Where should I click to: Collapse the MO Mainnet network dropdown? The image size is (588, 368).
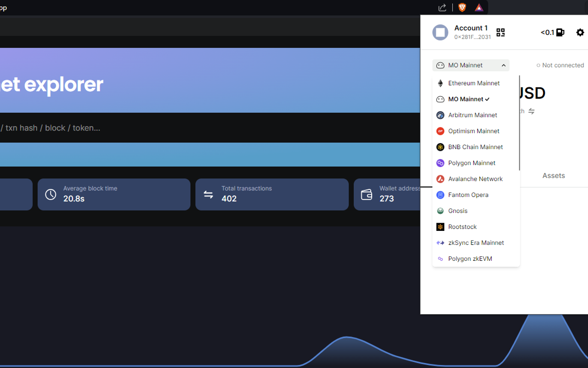[x=471, y=65]
